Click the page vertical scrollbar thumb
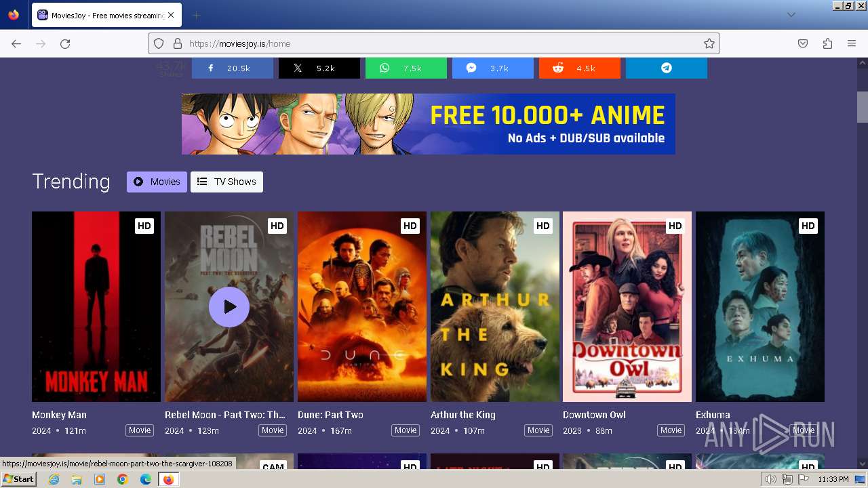 coord(863,107)
